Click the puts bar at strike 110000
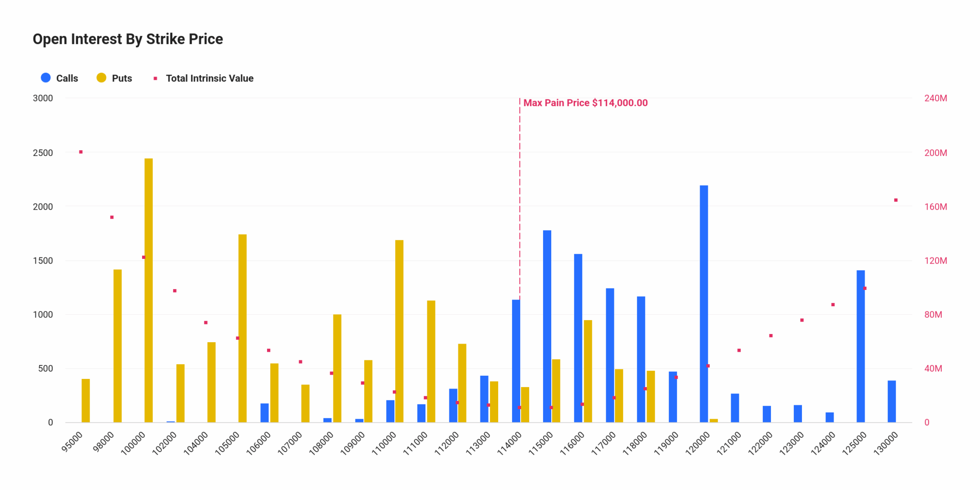The width and height of the screenshot is (980, 490). pyautogui.click(x=399, y=331)
